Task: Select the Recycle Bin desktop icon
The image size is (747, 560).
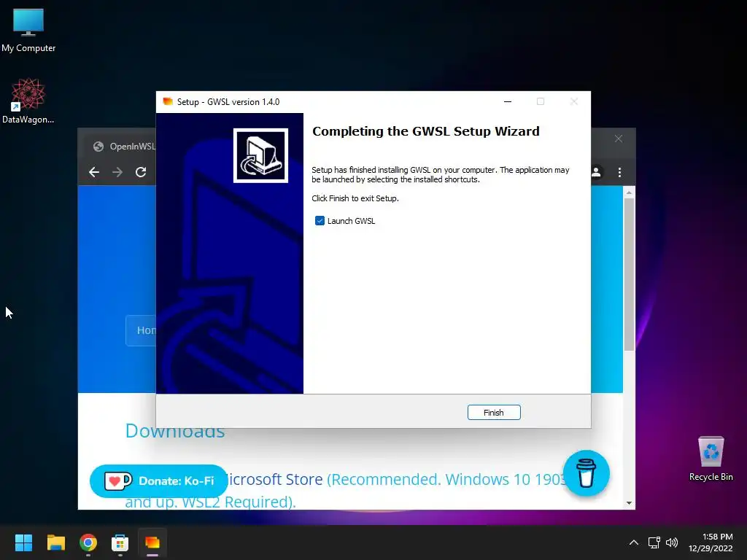Action: pyautogui.click(x=711, y=459)
